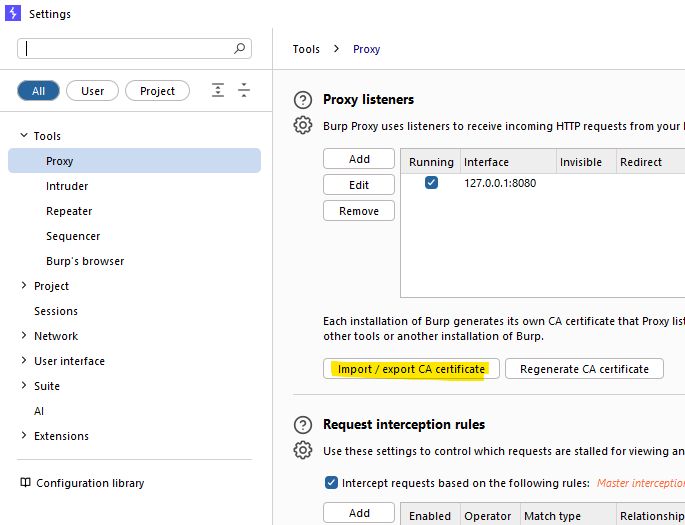This screenshot has height=525, width=685.
Task: Open Proxy listeners gear options
Action: 303,125
